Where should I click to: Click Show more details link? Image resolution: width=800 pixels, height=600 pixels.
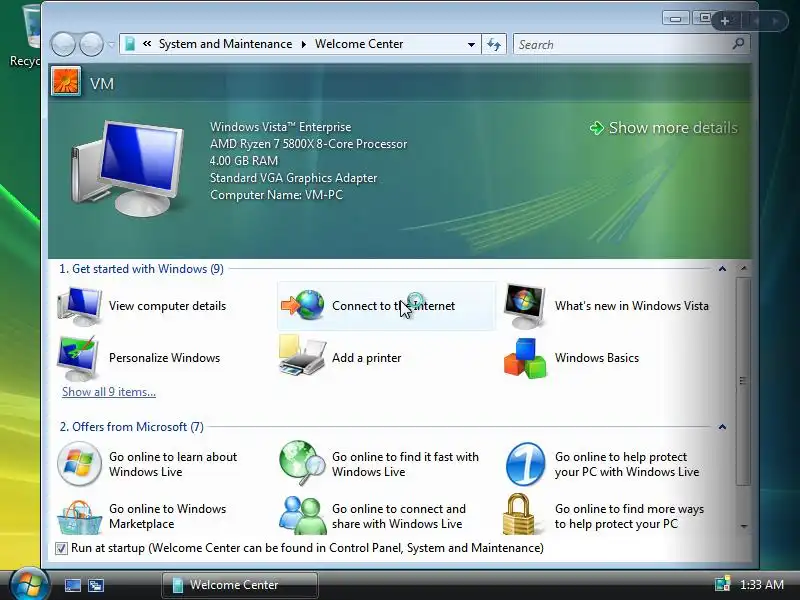tap(673, 128)
